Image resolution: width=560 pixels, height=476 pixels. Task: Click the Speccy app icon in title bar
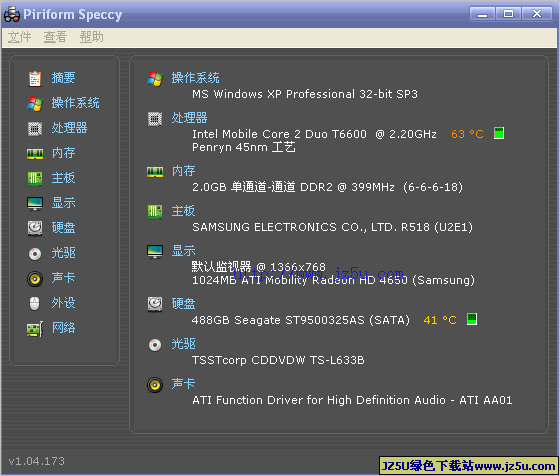coord(12,14)
